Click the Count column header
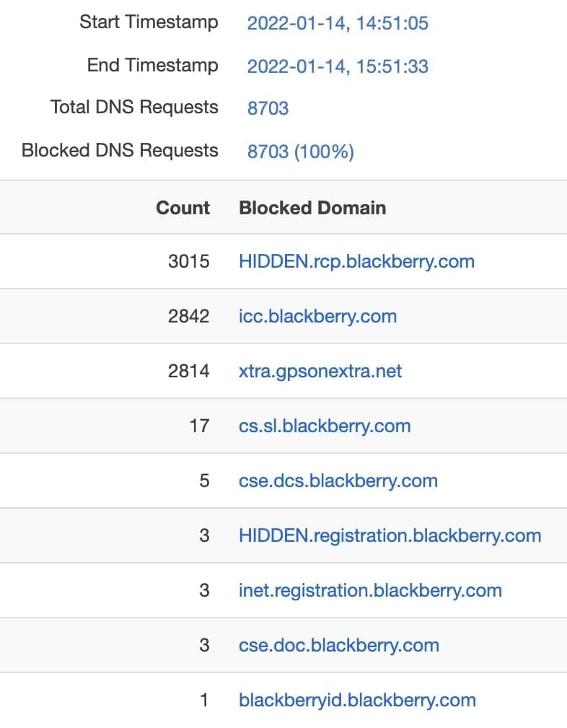Screen dimensions: 567x728 [x=183, y=208]
